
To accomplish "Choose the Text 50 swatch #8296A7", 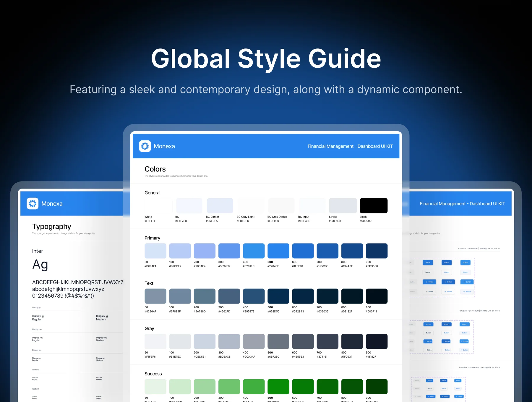I will pyautogui.click(x=155, y=296).
